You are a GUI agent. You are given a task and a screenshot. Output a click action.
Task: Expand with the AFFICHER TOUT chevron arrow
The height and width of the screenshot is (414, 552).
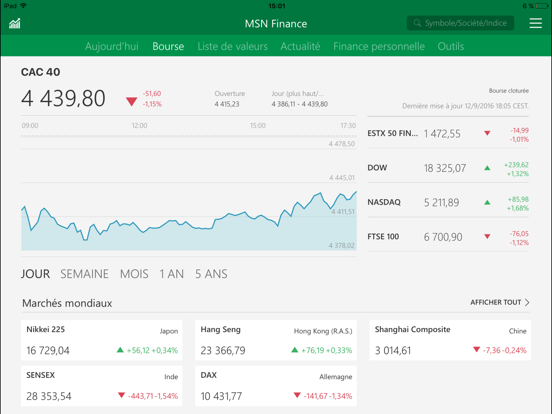[527, 302]
